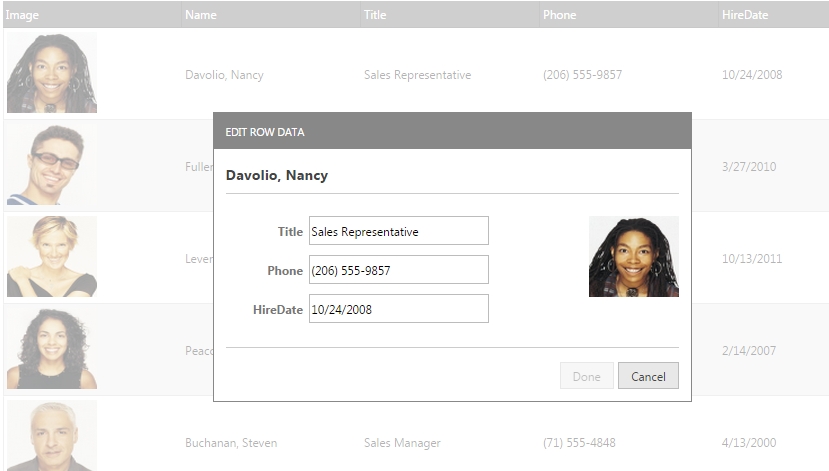The image size is (829, 471).
Task: Click Nancy Davolio's photo in the dialog
Action: click(x=633, y=257)
